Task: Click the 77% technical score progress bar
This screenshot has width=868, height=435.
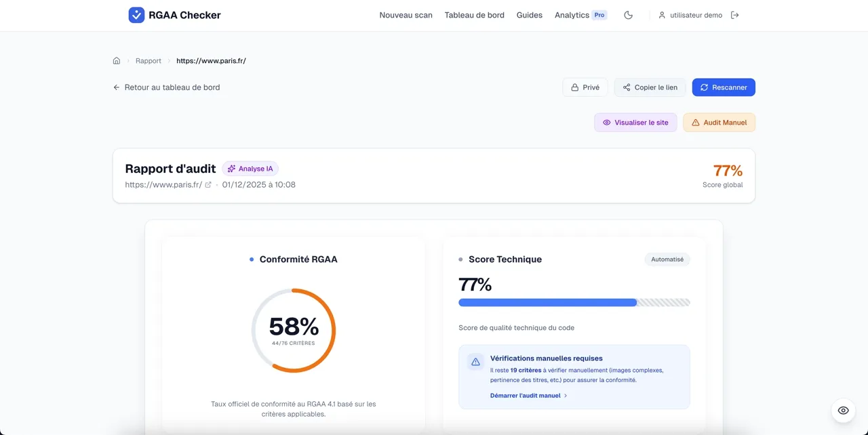Action: click(574, 302)
